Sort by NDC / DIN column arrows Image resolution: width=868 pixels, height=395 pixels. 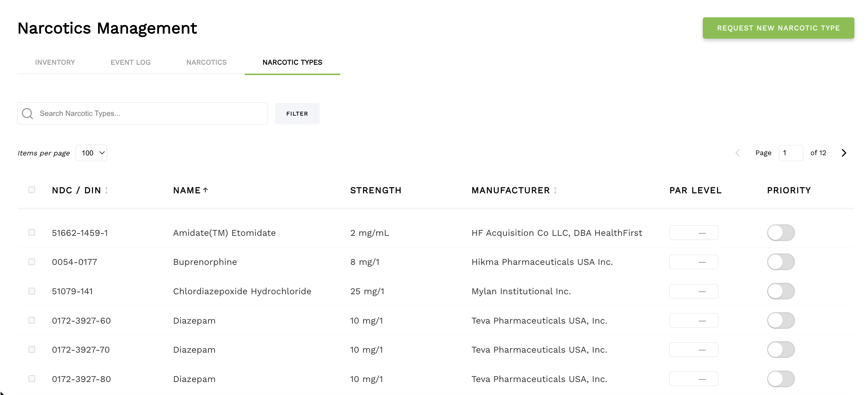[x=106, y=190]
